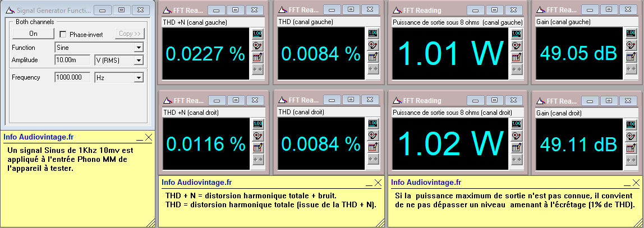
Task: Click the alarm bell icon in Puissance canal droit window
Action: click(517, 136)
